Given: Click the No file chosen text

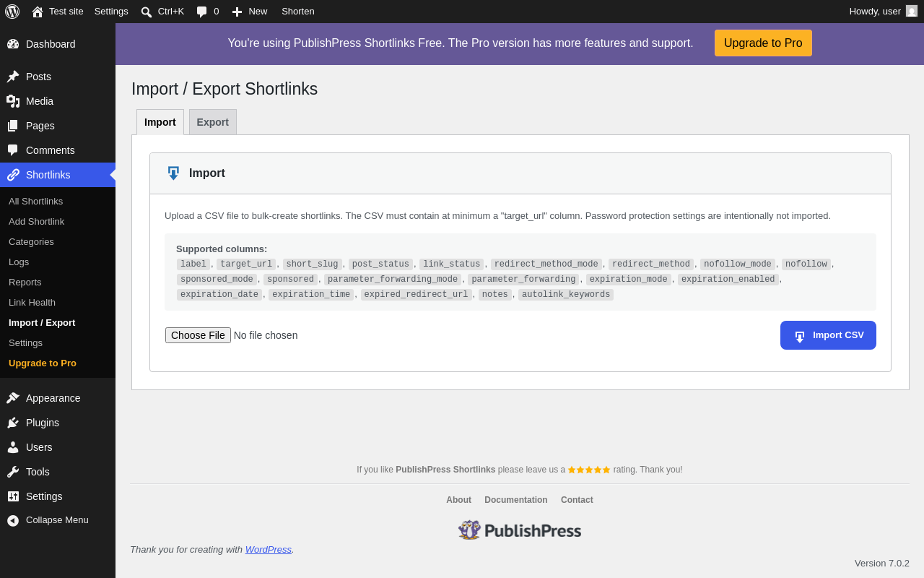Looking at the screenshot, I should tap(266, 335).
